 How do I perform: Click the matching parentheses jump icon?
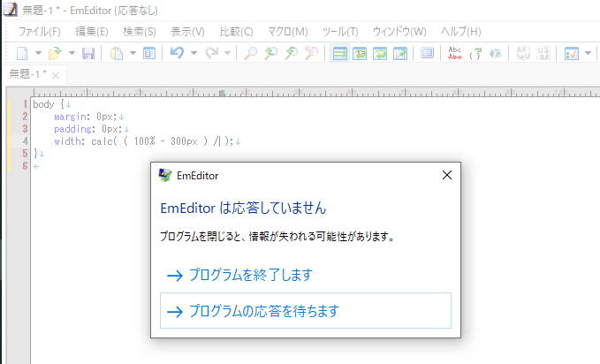point(475,53)
